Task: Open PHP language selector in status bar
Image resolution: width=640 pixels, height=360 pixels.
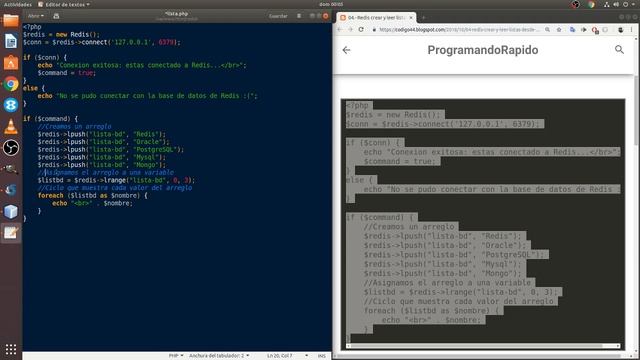Action: pyautogui.click(x=176, y=356)
